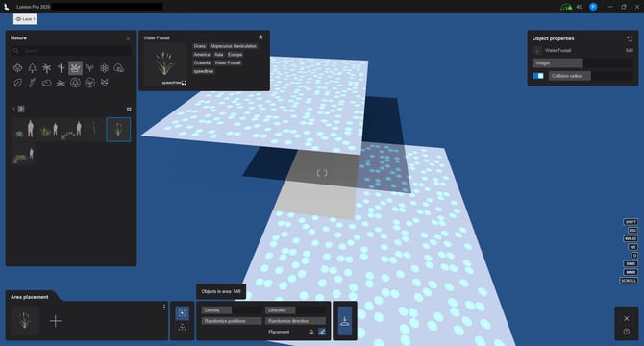Viewport: 644px width, 346px height.
Task: Select the node points placement mode icon
Action: (182, 328)
